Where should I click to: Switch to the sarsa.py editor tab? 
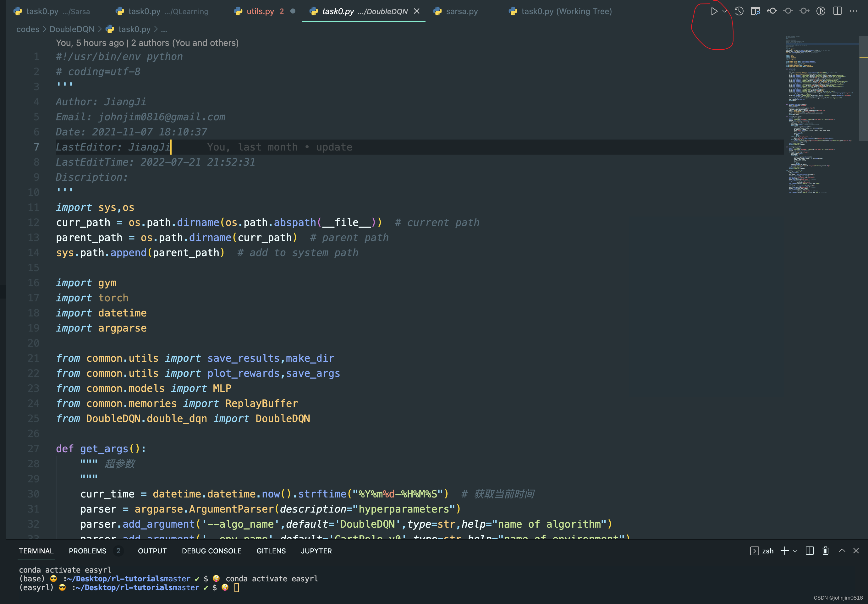pos(462,11)
